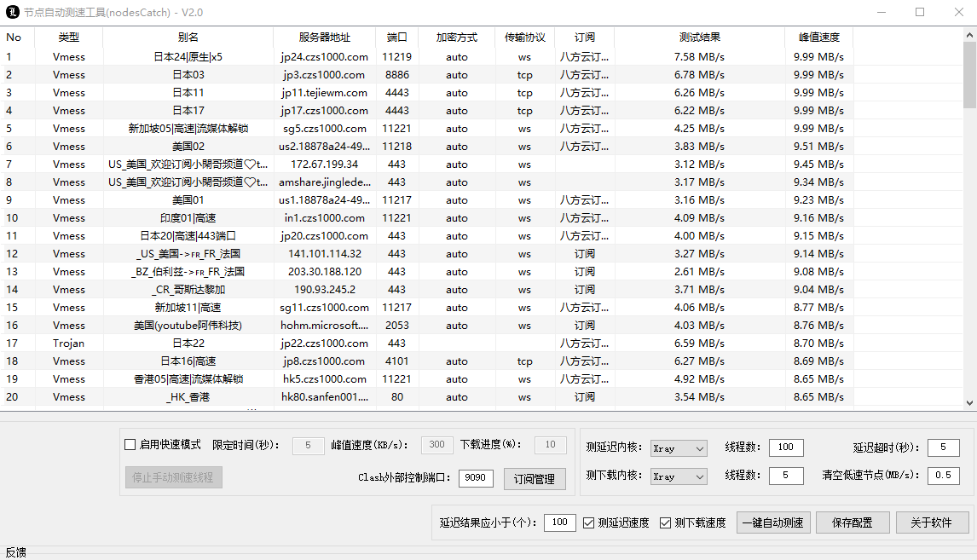Click the 反馈 link at the bottom

coord(15,551)
